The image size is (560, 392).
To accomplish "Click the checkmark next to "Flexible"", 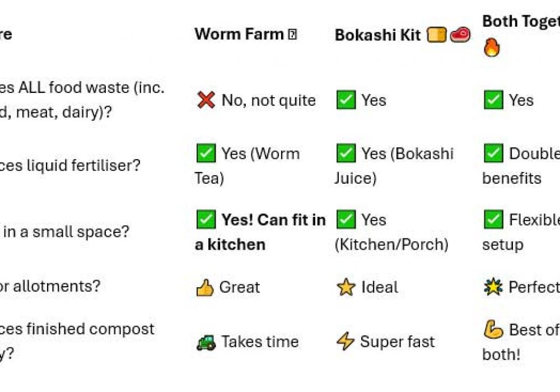I will tap(493, 220).
